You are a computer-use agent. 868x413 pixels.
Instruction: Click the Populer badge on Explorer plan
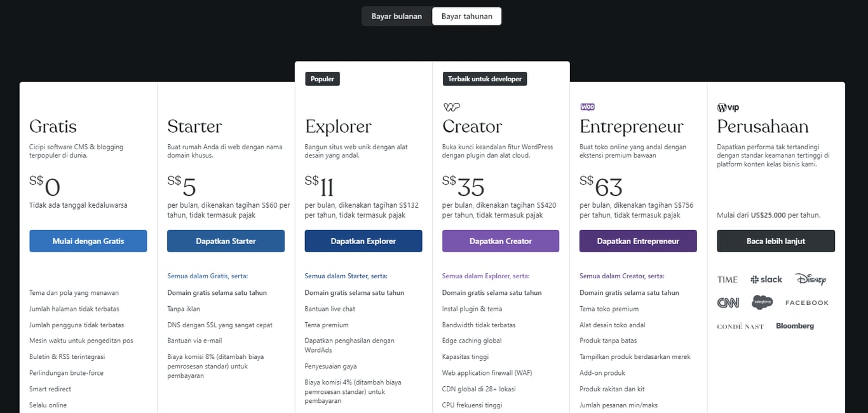(322, 78)
